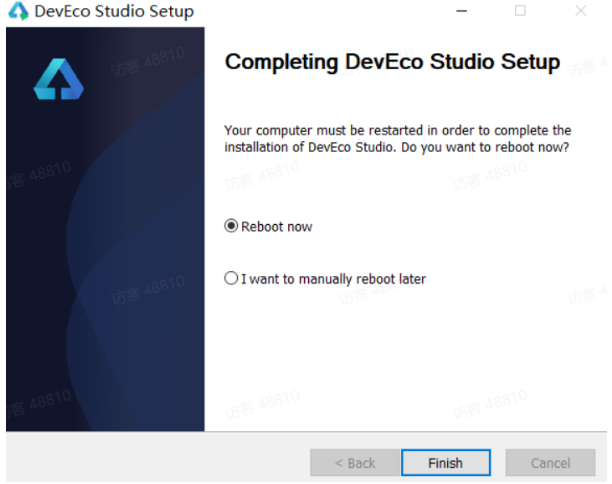
Task: Close the setup window with the X
Action: [x=580, y=12]
